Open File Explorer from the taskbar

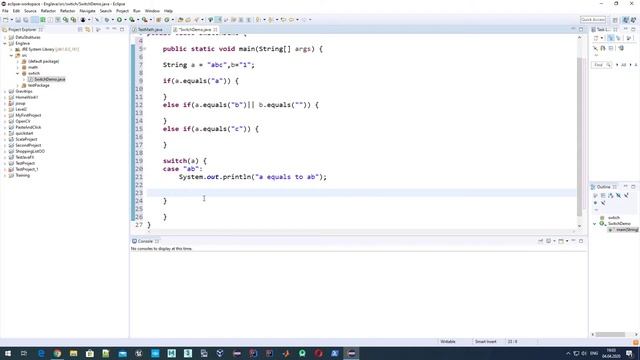click(x=73, y=353)
